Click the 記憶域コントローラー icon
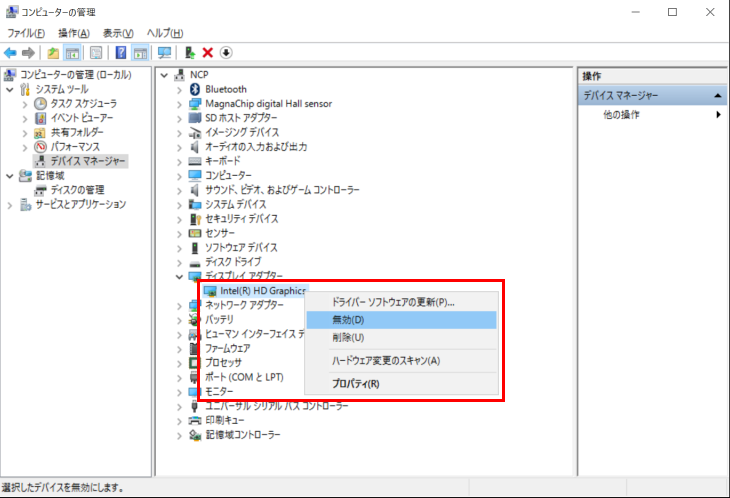This screenshot has height=498, width=730. [x=195, y=435]
